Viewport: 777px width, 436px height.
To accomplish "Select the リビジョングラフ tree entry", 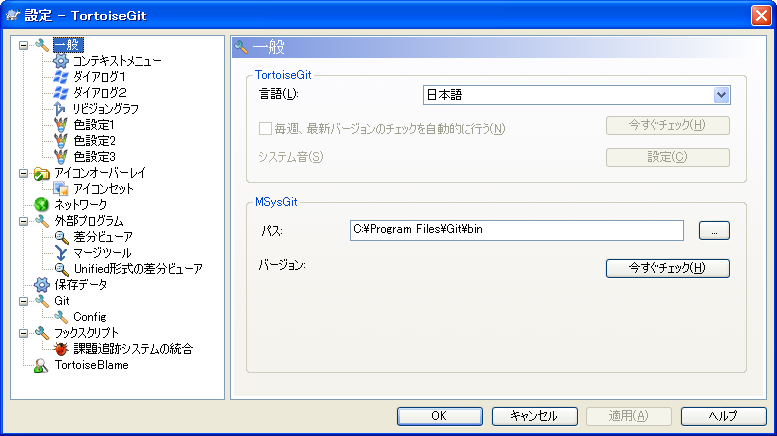I will (x=106, y=109).
